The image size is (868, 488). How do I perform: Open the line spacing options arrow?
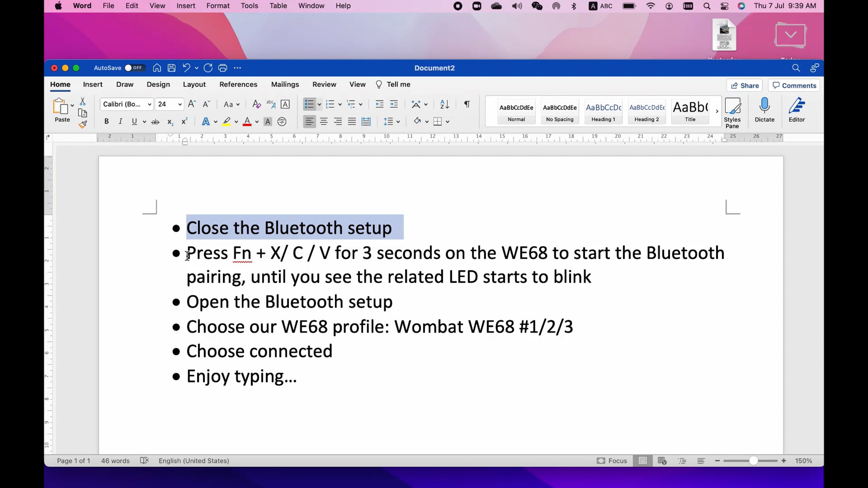398,122
